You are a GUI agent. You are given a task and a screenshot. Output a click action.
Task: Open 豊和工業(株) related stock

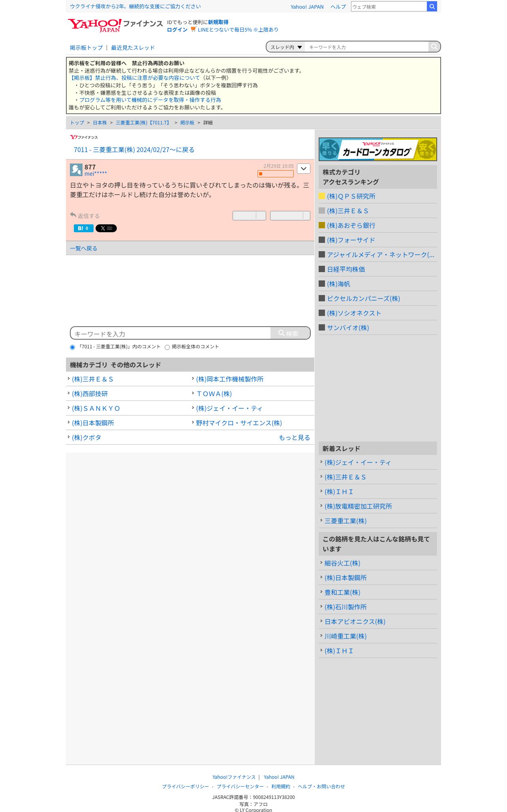[342, 592]
